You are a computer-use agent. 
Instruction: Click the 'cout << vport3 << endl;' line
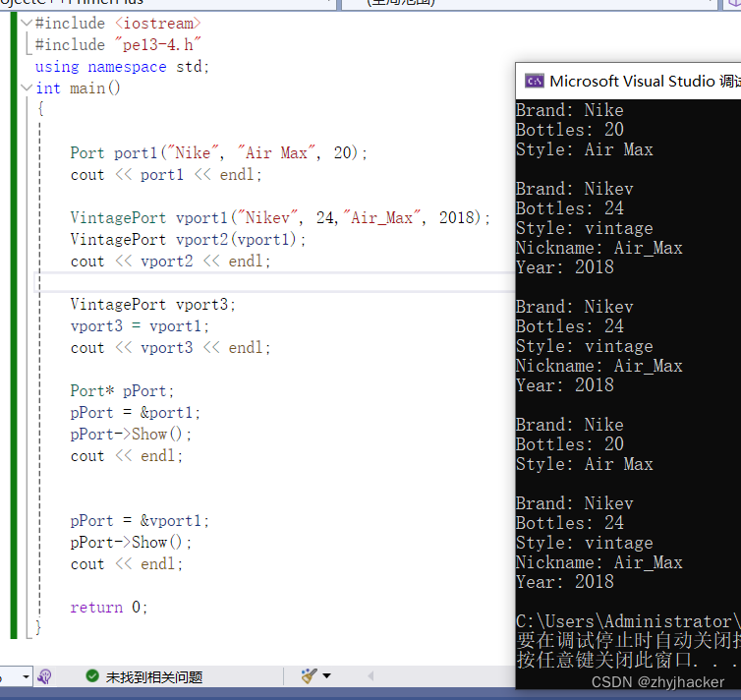point(171,348)
